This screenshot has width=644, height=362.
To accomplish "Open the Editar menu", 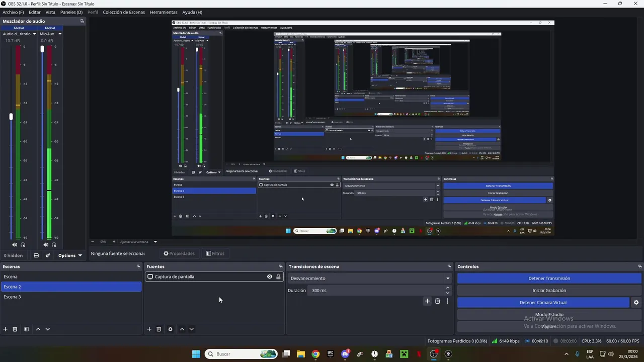I will coord(35,12).
